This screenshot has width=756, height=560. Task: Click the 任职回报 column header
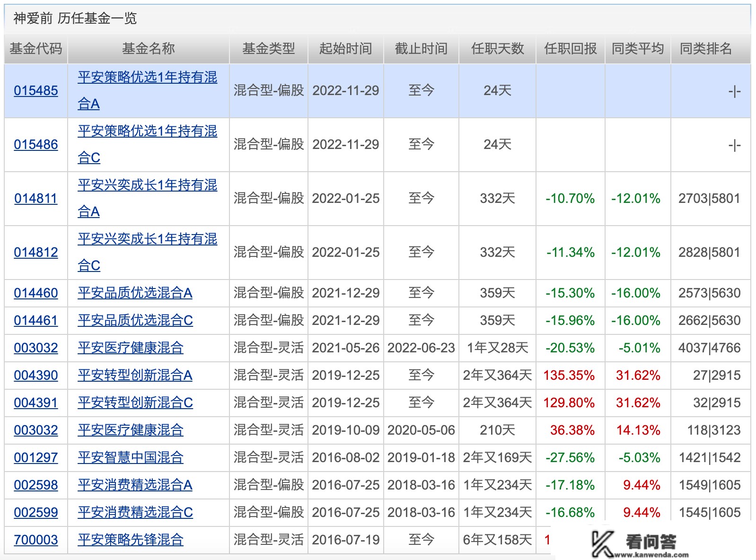tap(571, 49)
